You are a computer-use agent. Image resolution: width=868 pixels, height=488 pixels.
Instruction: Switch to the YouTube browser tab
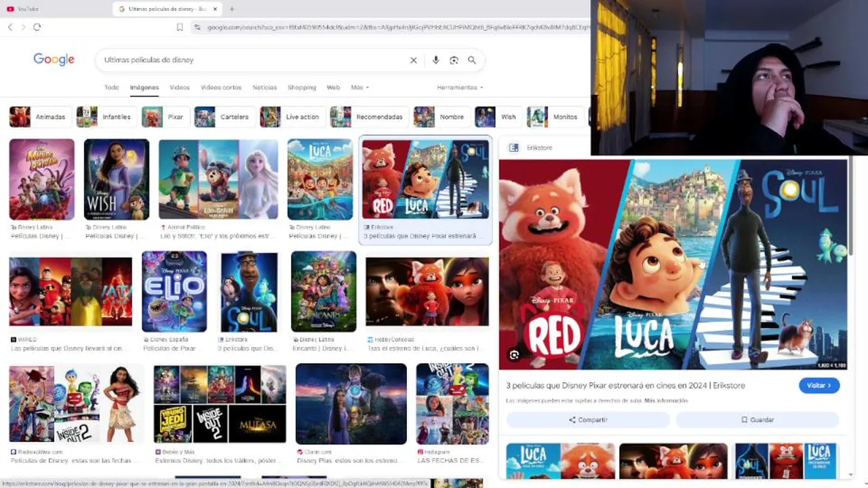pos(27,9)
